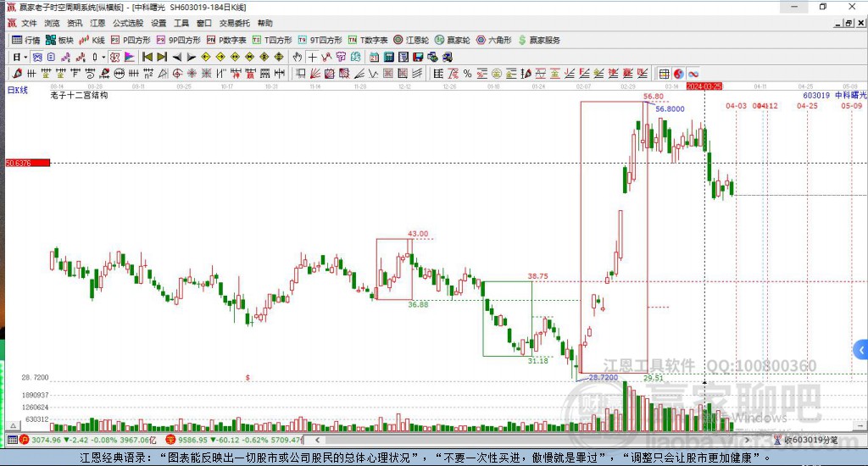The width and height of the screenshot is (868, 466).
Task: Click the circled-crosshair target icon
Action: 176,73
